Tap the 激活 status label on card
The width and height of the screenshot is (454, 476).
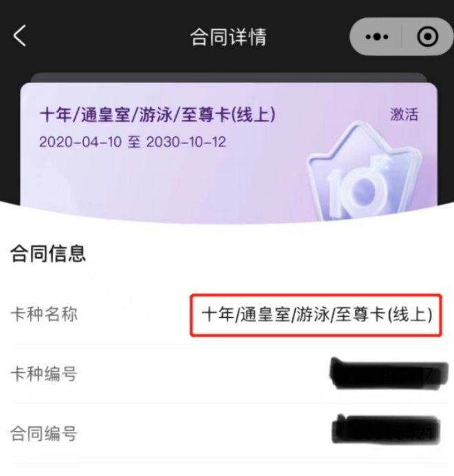404,115
